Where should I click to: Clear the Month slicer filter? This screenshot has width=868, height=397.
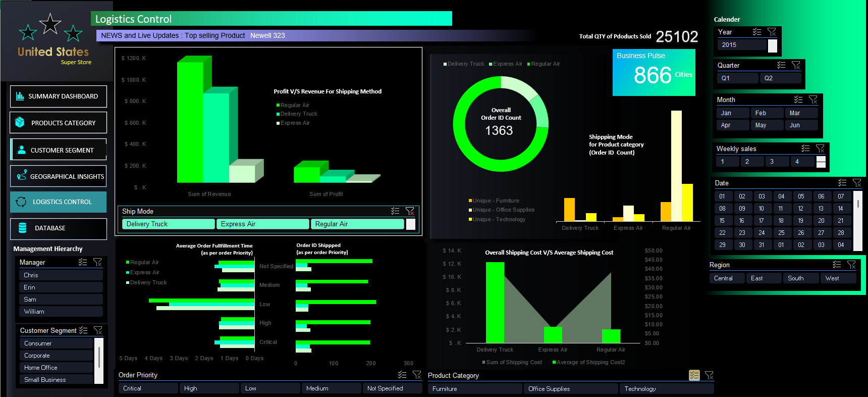click(813, 100)
